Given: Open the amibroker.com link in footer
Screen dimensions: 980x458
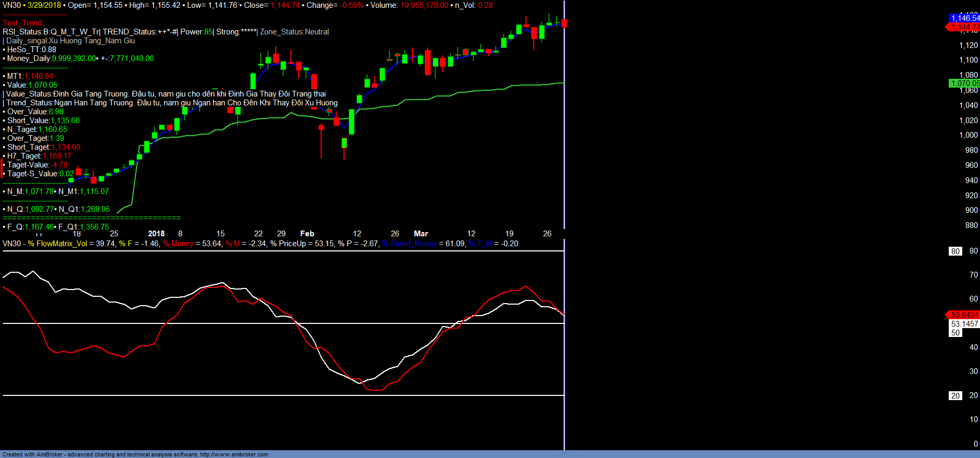Looking at the screenshot, I should coord(234,454).
